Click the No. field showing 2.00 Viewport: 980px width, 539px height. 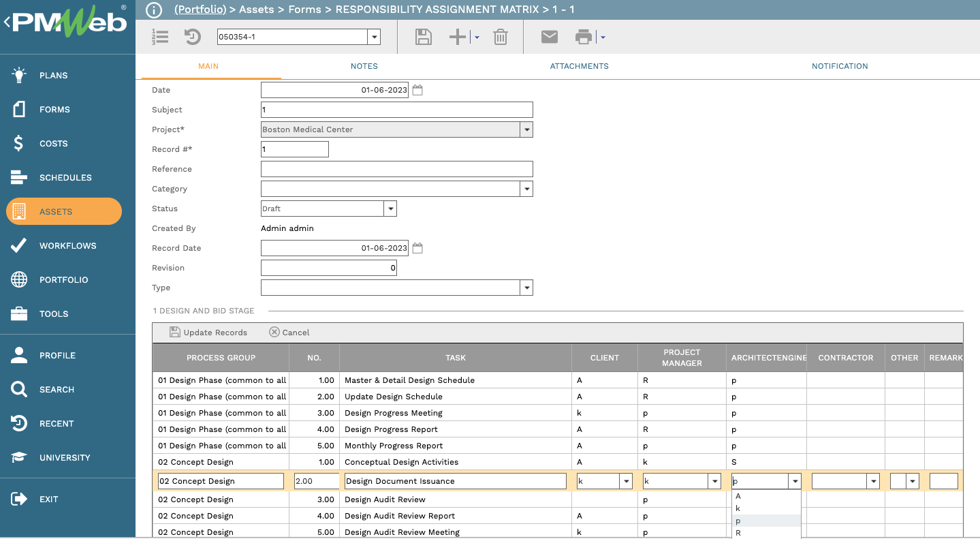pos(316,481)
